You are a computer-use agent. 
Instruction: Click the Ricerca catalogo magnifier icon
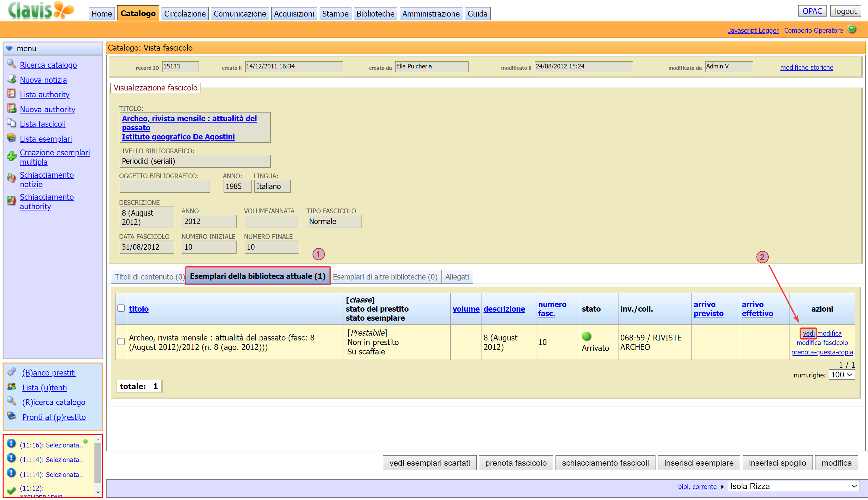[x=11, y=64]
